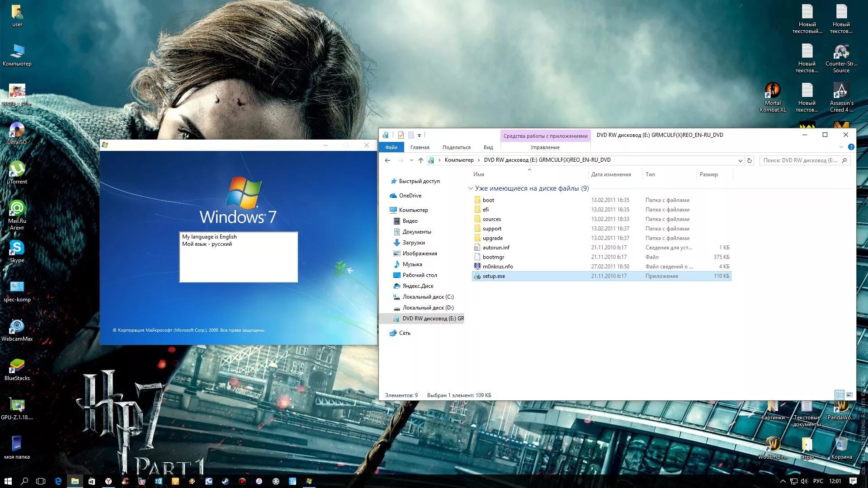This screenshot has width=868, height=488.
Task: Select setup.exe file in file list
Action: click(x=494, y=276)
